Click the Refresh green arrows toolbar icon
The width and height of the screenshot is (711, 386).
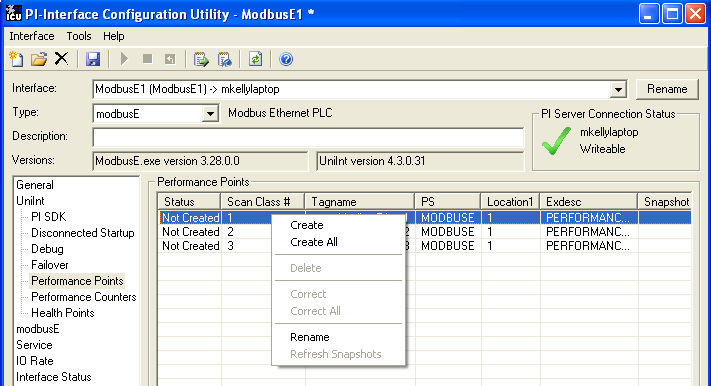(255, 59)
